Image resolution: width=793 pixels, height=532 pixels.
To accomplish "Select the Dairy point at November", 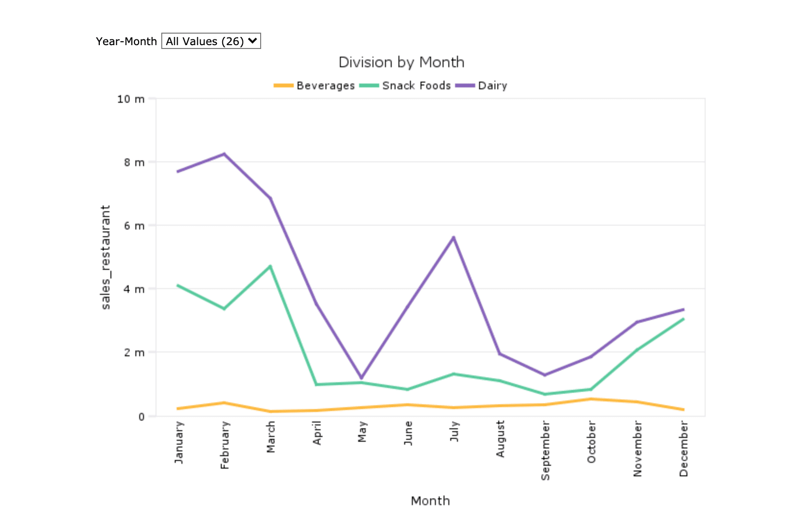I will tap(637, 322).
